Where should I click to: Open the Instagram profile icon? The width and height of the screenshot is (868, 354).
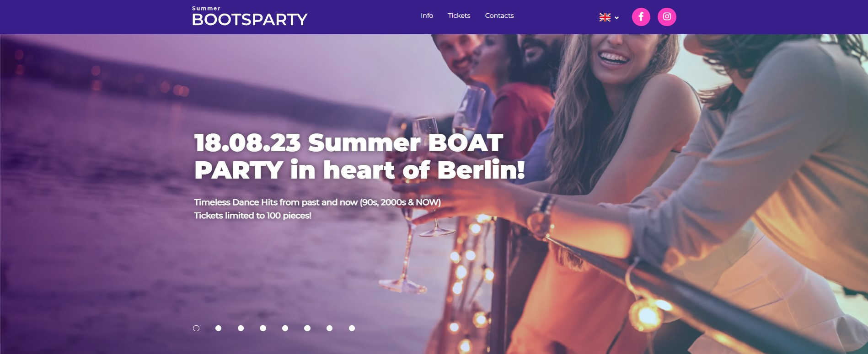pyautogui.click(x=667, y=17)
